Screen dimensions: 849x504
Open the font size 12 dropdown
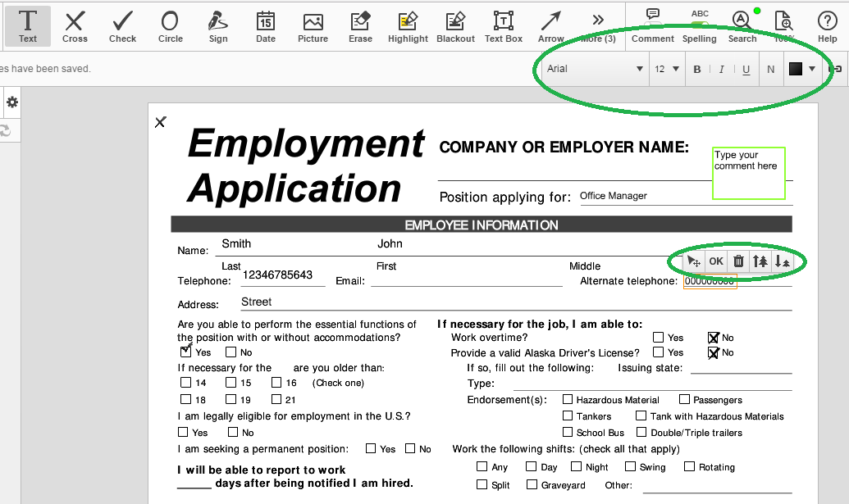pyautogui.click(x=667, y=69)
